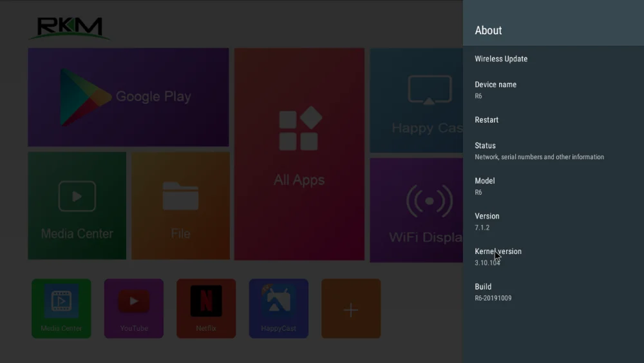Image resolution: width=644 pixels, height=363 pixels.
Task: Select the Device name entry
Action: 553,90
